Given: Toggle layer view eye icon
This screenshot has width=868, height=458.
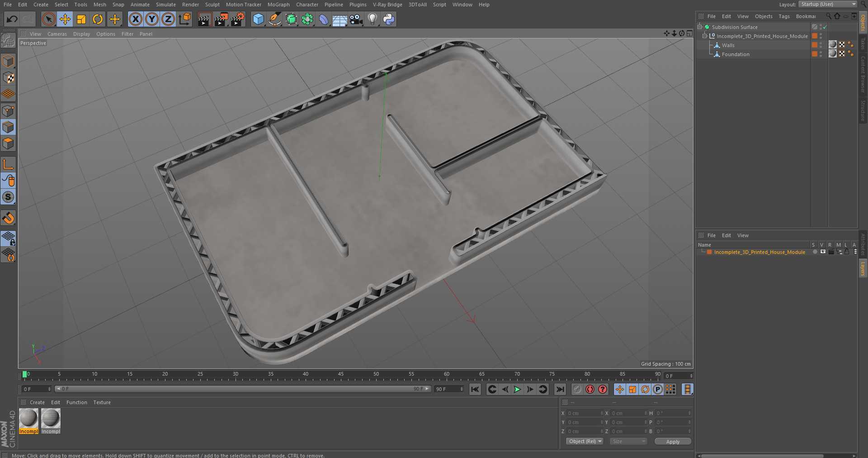Looking at the screenshot, I should click(x=823, y=252).
